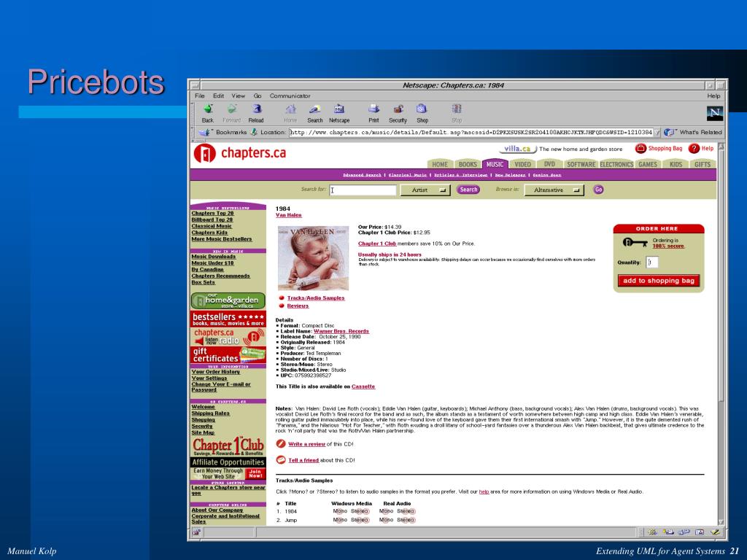Click the Chapter 1 Club banner
This screenshot has height=560, width=747.
228,447
